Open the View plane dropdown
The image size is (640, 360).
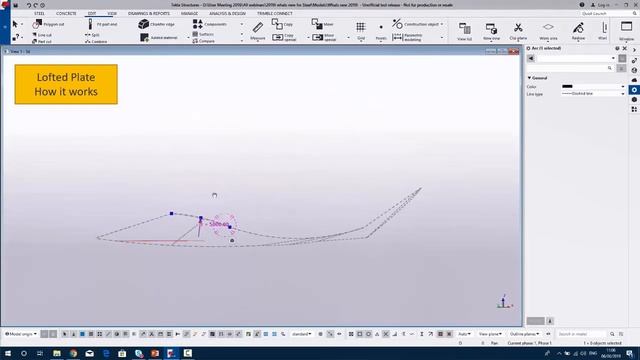pyautogui.click(x=490, y=334)
